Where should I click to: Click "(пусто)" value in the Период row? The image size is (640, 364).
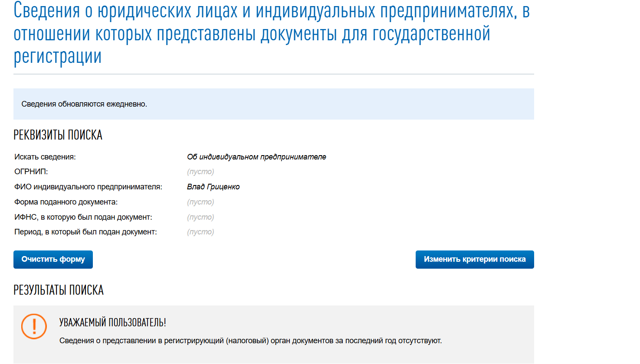tap(200, 232)
